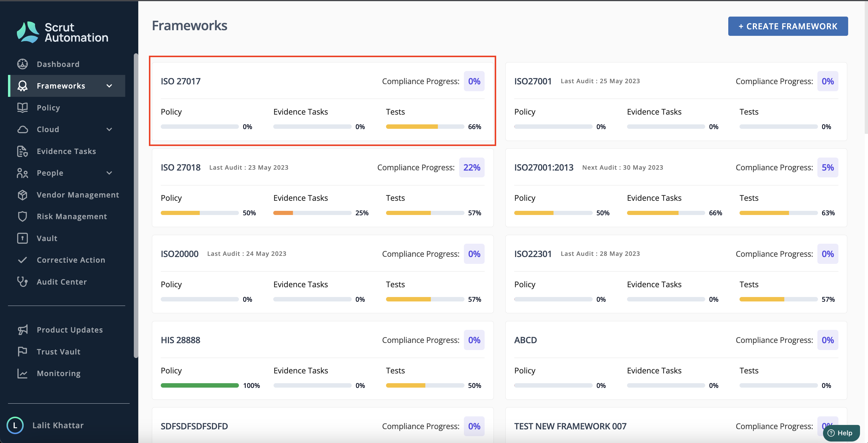Click the Lalit Khattar avatar circle
This screenshot has width=868, height=443.
click(x=15, y=426)
